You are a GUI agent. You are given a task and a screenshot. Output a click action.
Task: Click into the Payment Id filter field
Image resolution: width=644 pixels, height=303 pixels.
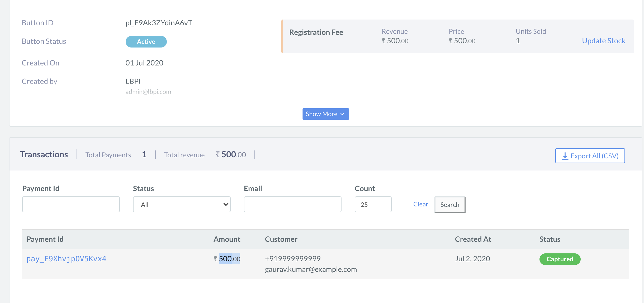[x=71, y=204]
